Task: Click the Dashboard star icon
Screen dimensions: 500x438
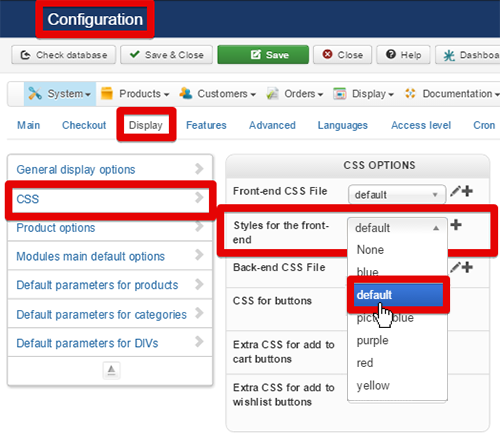Action: click(x=449, y=55)
